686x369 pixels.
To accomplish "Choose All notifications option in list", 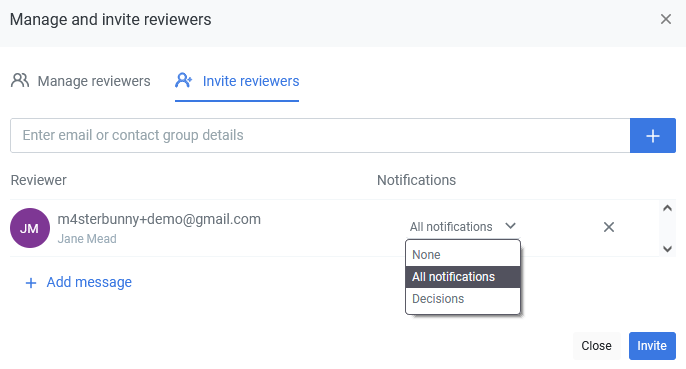I will pyautogui.click(x=463, y=277).
